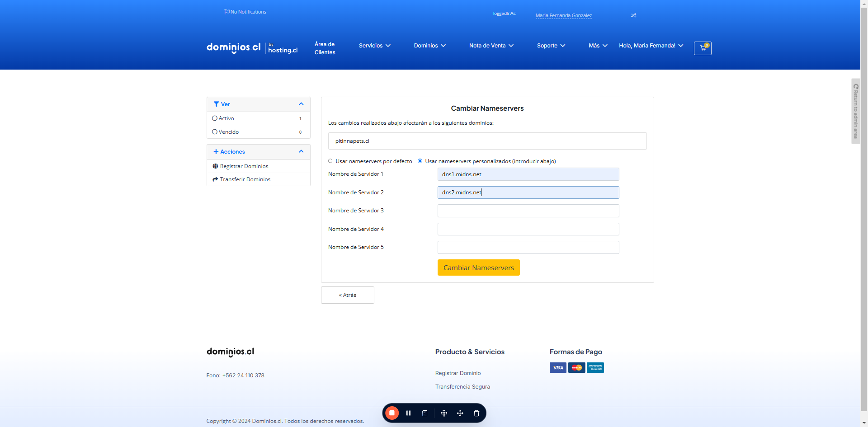Click the Fono: +562 24 110 378 text

point(235,375)
